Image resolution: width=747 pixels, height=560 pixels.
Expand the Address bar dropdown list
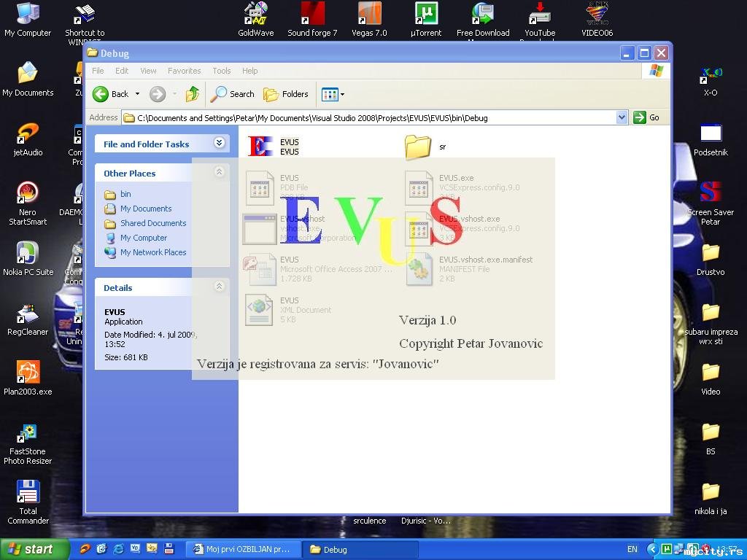coord(622,117)
